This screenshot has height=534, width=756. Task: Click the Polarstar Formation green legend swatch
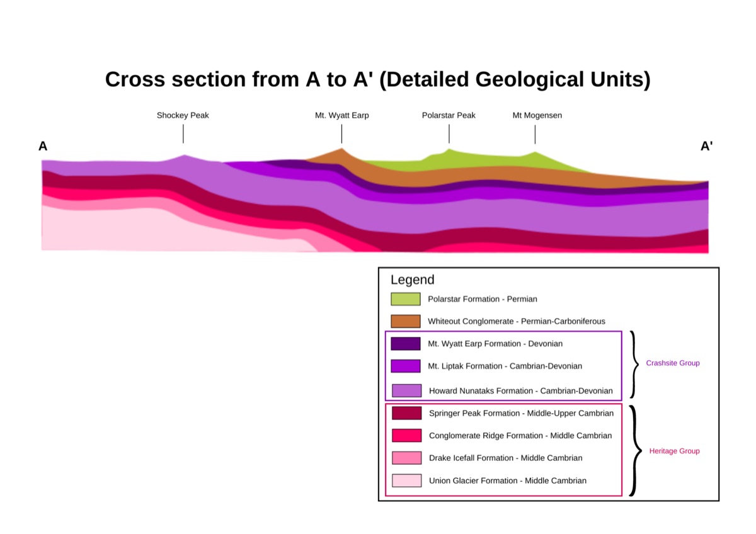406,299
